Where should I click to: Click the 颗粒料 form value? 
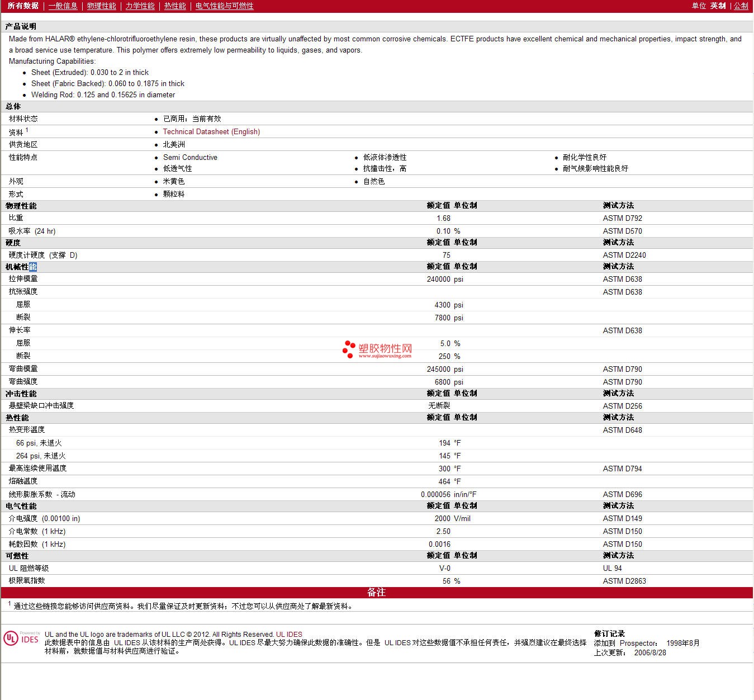tap(174, 194)
